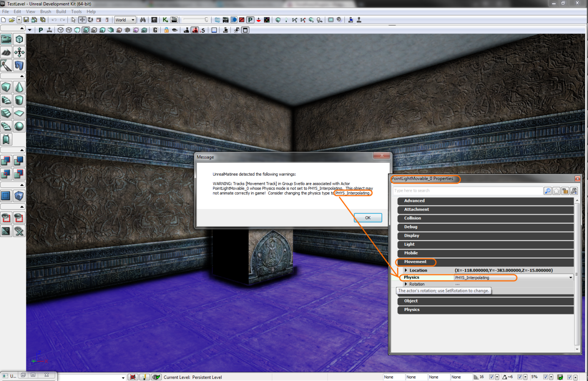The width and height of the screenshot is (588, 381).
Task: Open UnrealKismet with the K icon
Action: pos(165,20)
